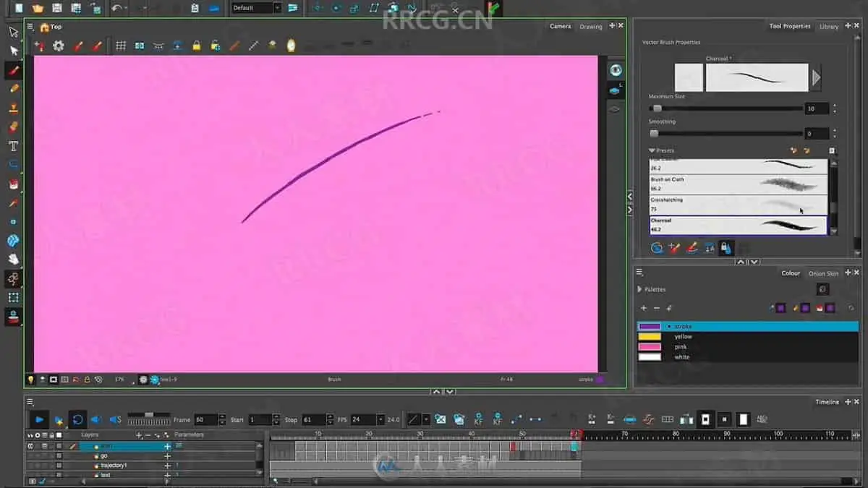Click the render preview eye icon beside camera view
The image size is (868, 488).
click(x=616, y=70)
